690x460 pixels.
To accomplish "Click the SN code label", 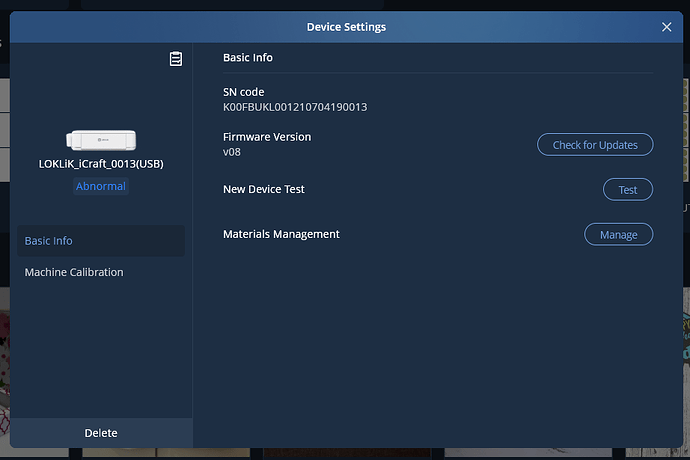I will 243,92.
